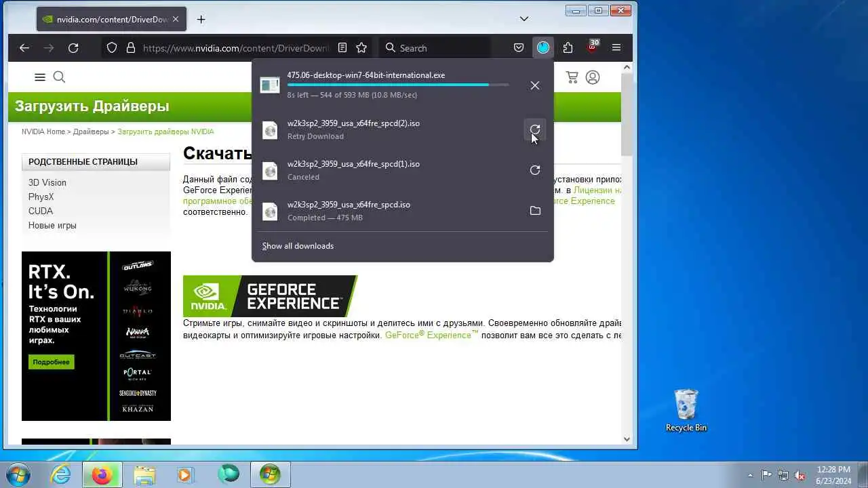The image size is (868, 488).
Task: Retry download of w2k3sp2 spcd(2).iso
Action: click(535, 129)
